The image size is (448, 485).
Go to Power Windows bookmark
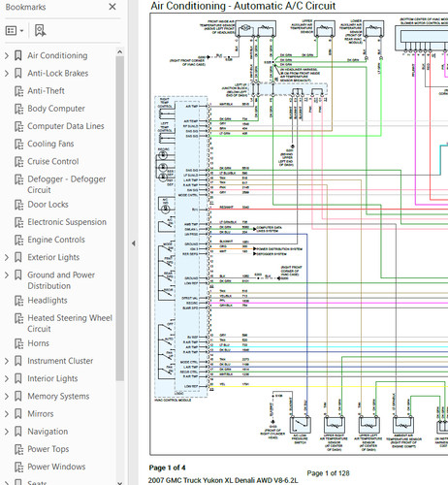pos(56,467)
